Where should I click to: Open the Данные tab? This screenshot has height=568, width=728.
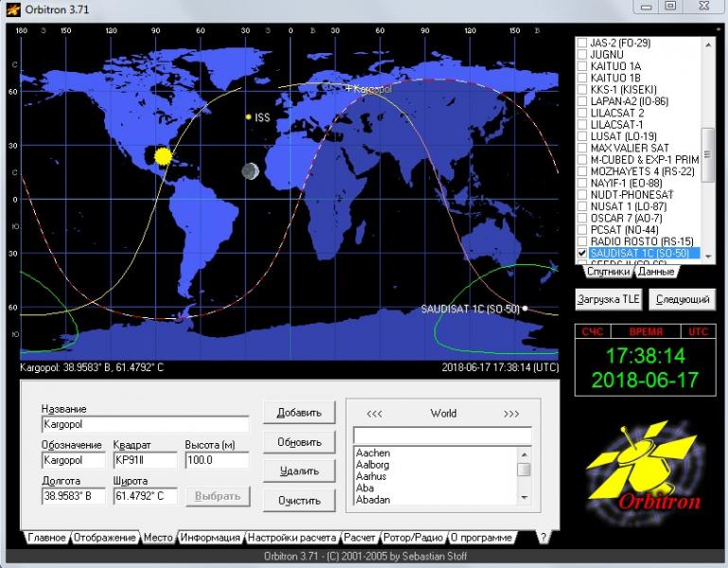(655, 272)
